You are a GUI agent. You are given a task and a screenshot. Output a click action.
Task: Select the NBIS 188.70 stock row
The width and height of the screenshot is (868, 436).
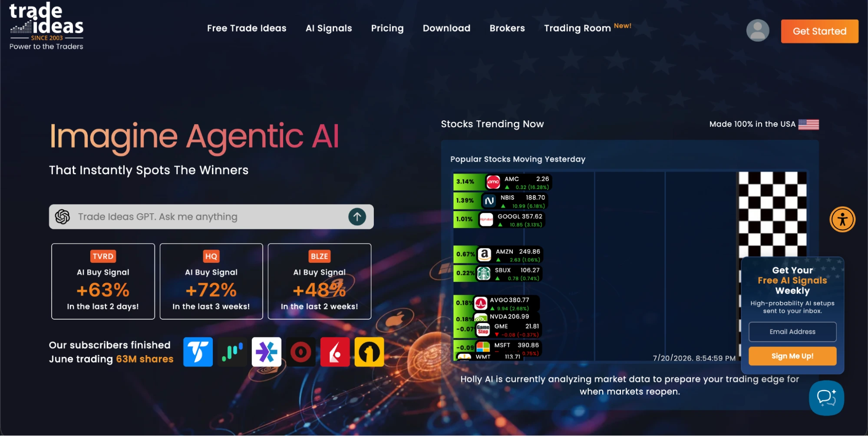[500, 201]
